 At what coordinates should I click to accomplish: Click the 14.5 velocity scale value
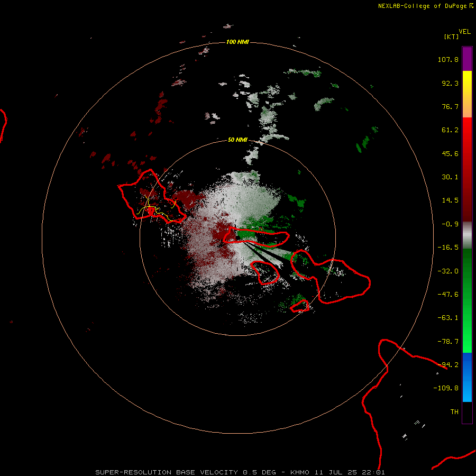(x=450, y=200)
